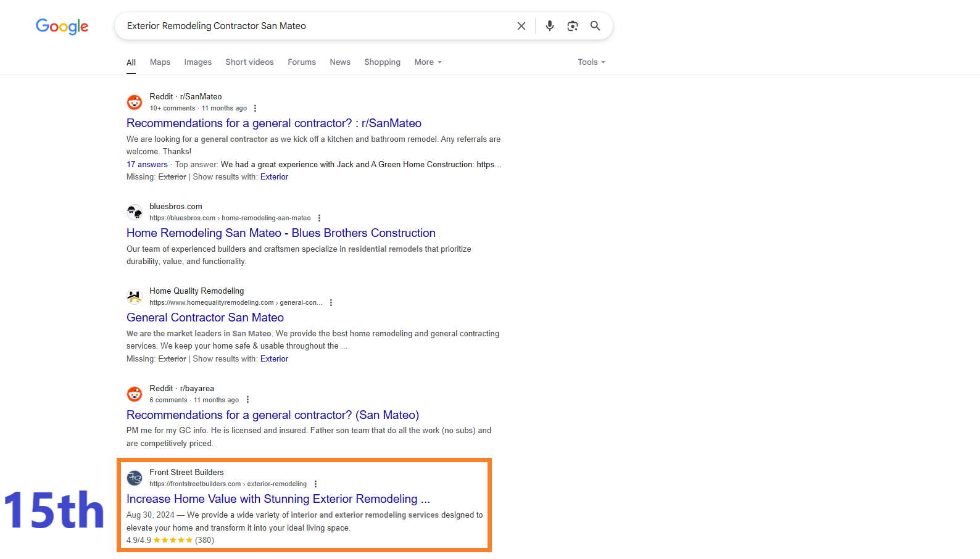This screenshot has height=559, width=980.
Task: Click Front Street Builders favicon
Action: click(135, 478)
